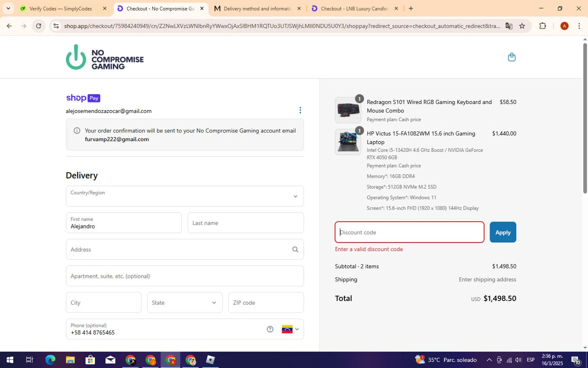Switch to Delivery method and information tab

(258, 8)
